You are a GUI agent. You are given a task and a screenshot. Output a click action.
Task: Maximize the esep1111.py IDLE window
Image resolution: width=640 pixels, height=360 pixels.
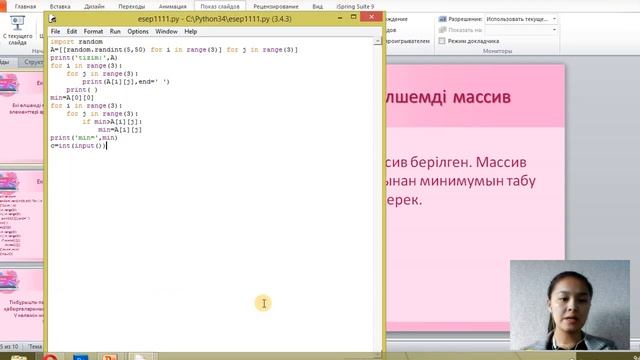353,17
